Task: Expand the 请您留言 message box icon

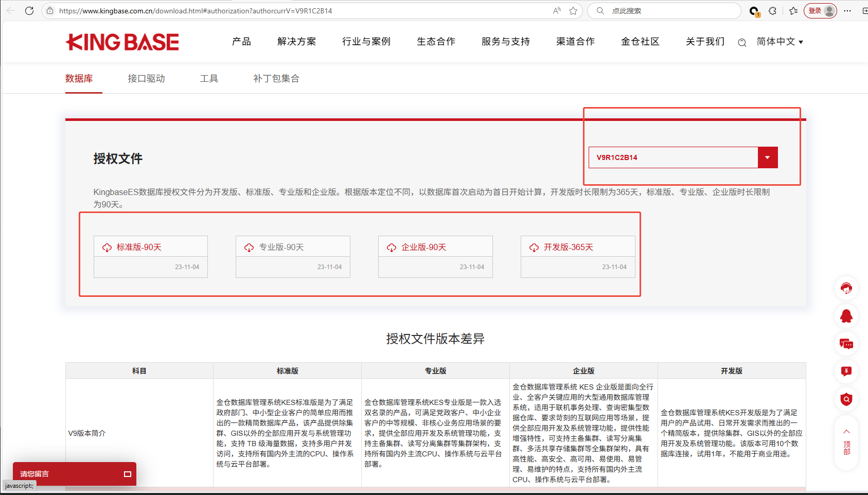Action: click(x=128, y=474)
